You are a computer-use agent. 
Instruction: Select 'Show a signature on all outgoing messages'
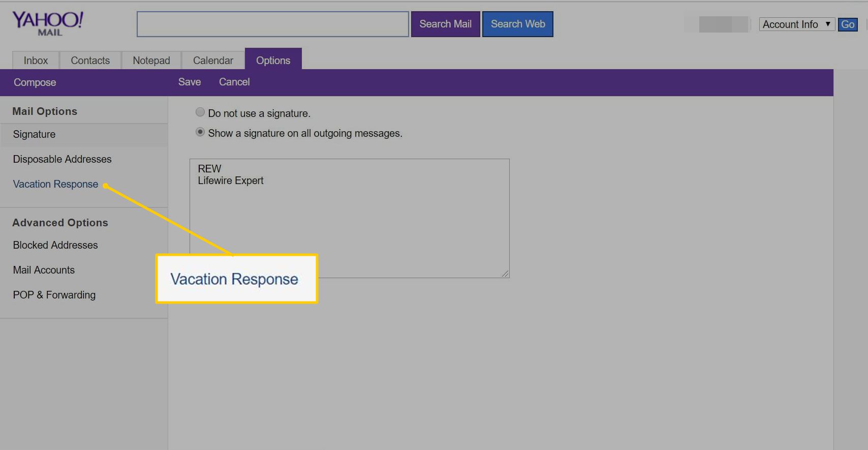pos(200,132)
